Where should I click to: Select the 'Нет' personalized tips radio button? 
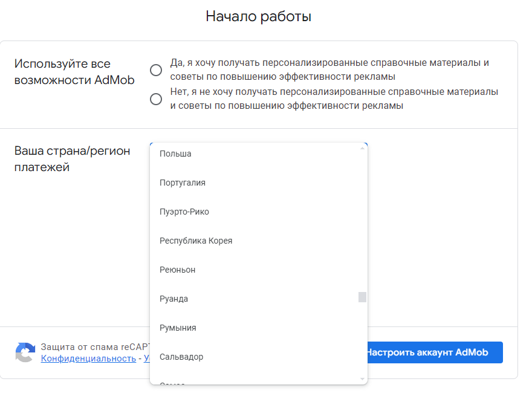click(156, 99)
